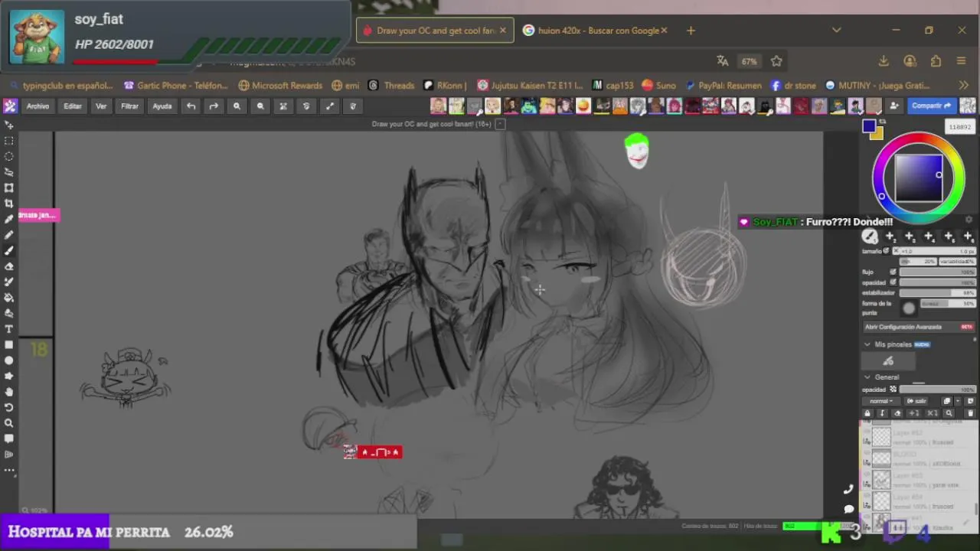Viewport: 980px width, 551px height.
Task: Select the Zoom magnifier tool in left toolbar
Action: click(9, 423)
